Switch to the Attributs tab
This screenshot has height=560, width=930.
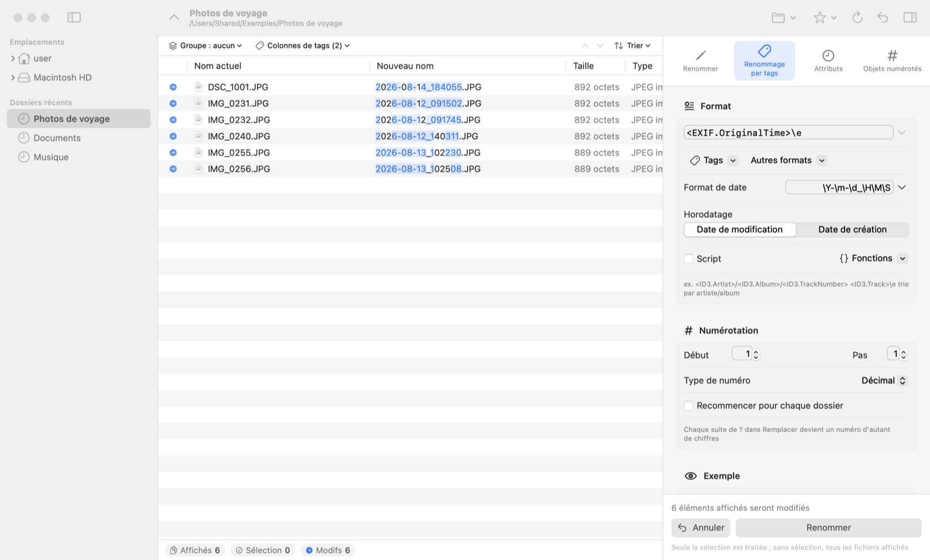click(828, 60)
